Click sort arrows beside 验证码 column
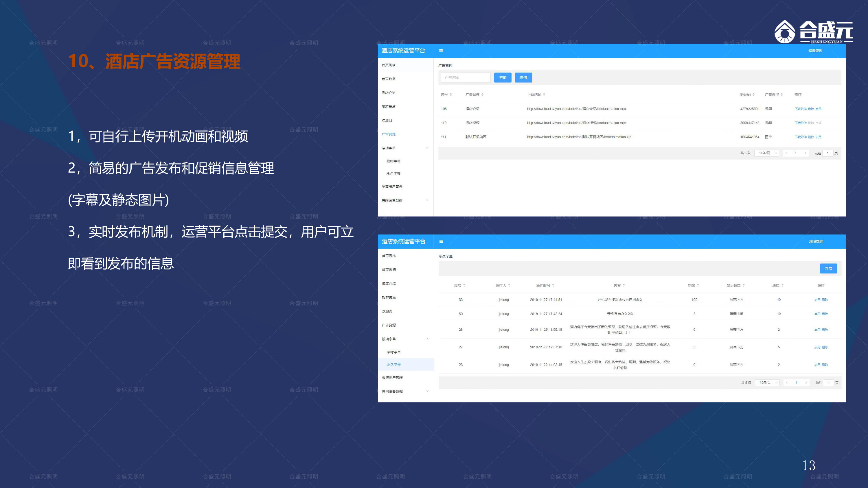 (x=753, y=95)
